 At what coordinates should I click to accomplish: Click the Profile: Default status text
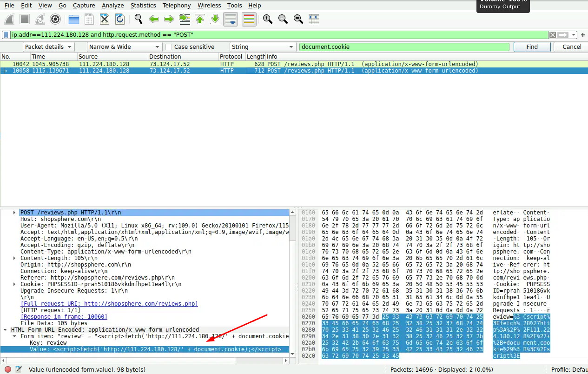click(569, 369)
